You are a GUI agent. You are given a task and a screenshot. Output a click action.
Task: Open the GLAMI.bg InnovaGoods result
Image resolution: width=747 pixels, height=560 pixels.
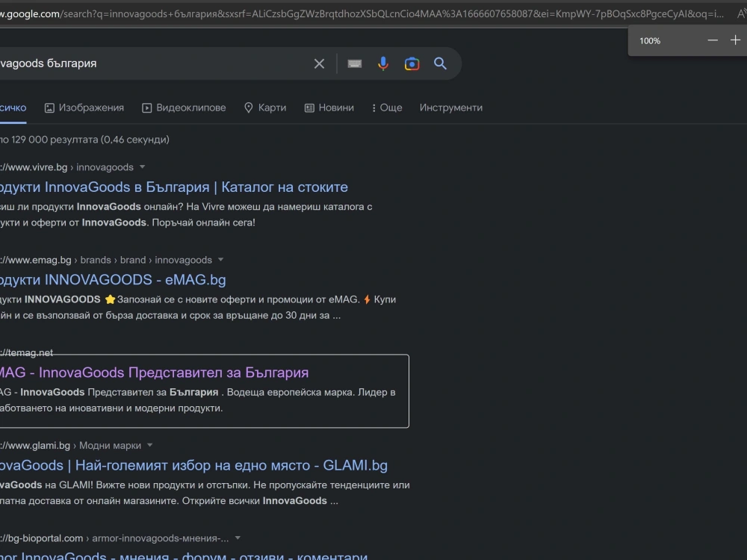point(194,465)
